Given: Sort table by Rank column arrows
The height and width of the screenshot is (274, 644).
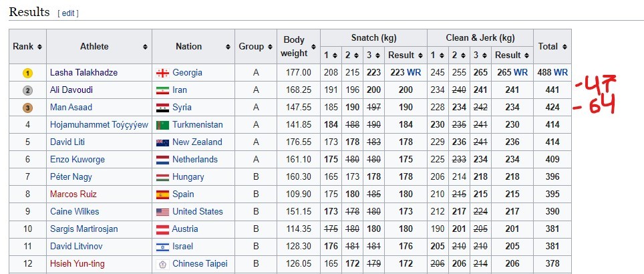Looking at the screenshot, I should point(39,47).
